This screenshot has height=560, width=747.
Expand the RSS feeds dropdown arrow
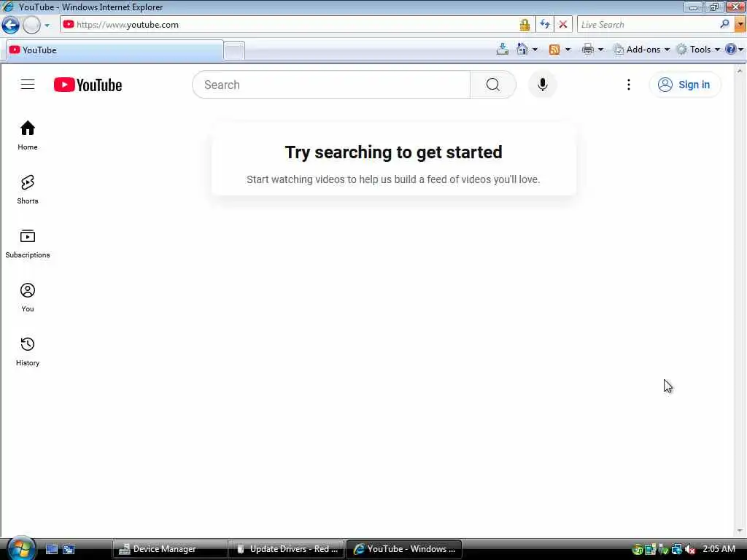pyautogui.click(x=568, y=50)
